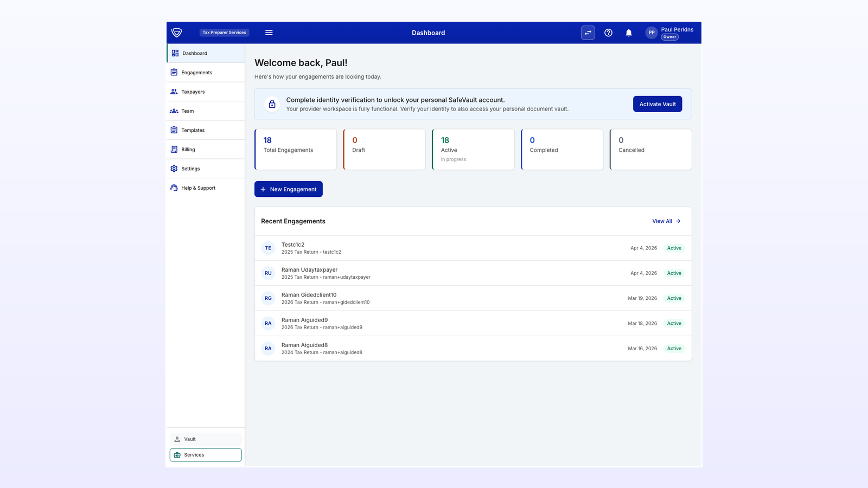Go to Taxpayers section

tap(206, 92)
